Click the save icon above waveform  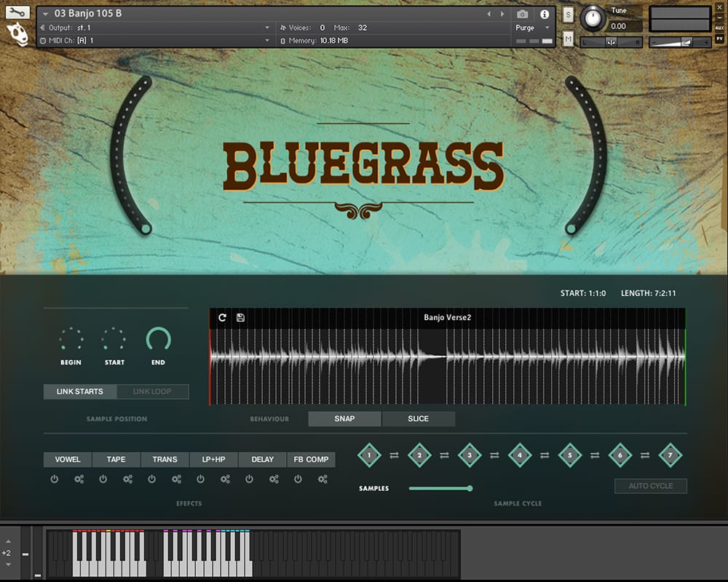[240, 318]
